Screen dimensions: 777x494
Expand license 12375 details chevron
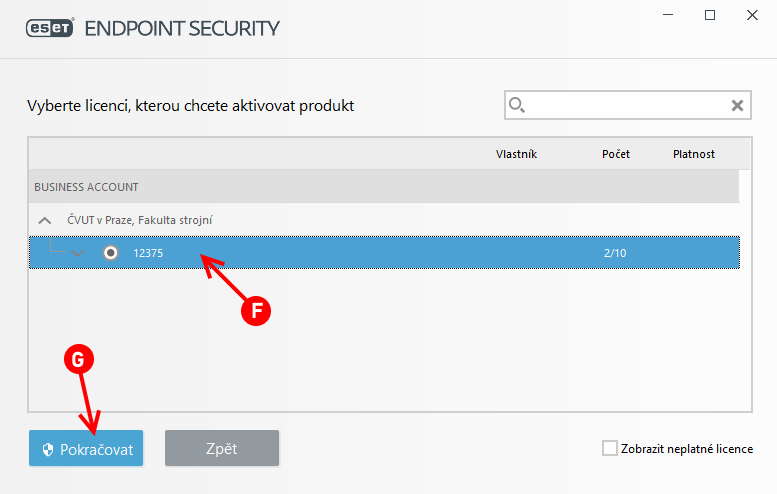click(x=77, y=253)
